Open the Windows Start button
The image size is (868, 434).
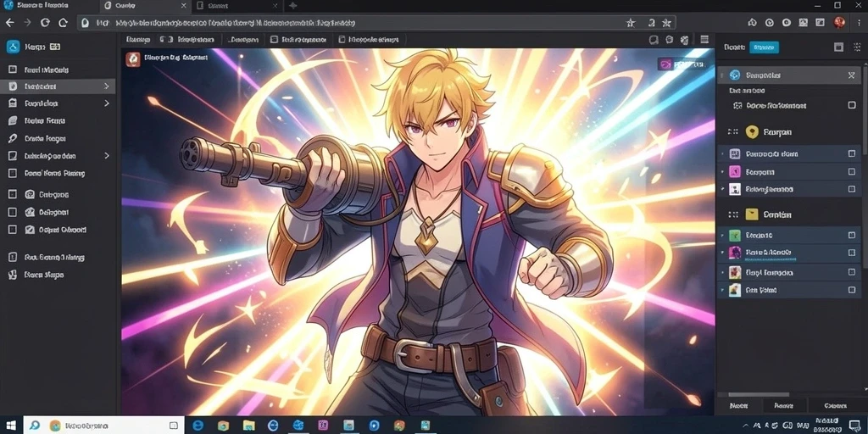[x=11, y=426]
